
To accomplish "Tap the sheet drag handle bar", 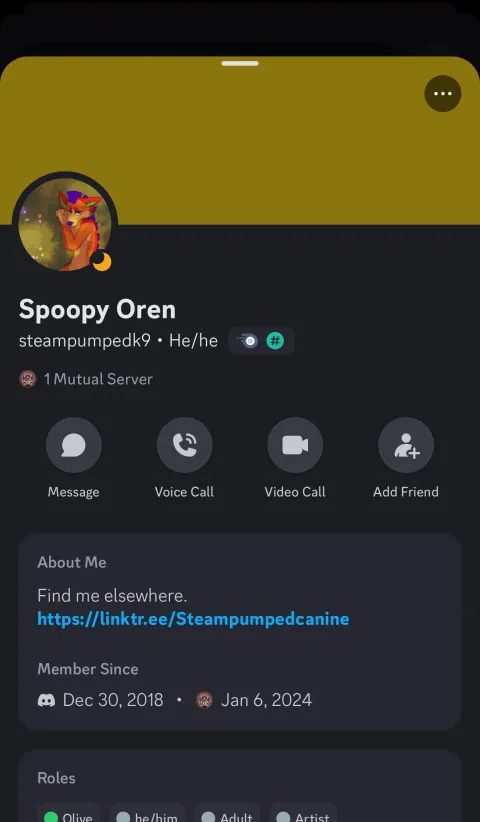I will [240, 63].
